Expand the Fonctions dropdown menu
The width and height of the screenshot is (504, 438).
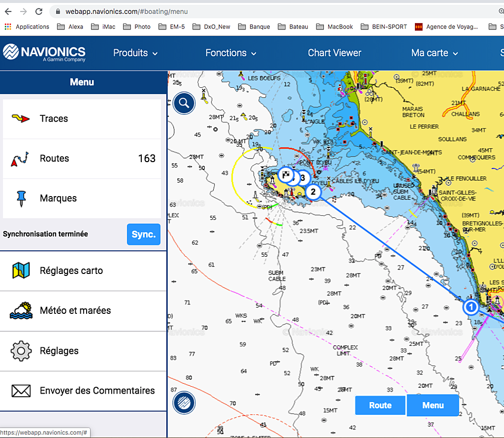click(231, 53)
